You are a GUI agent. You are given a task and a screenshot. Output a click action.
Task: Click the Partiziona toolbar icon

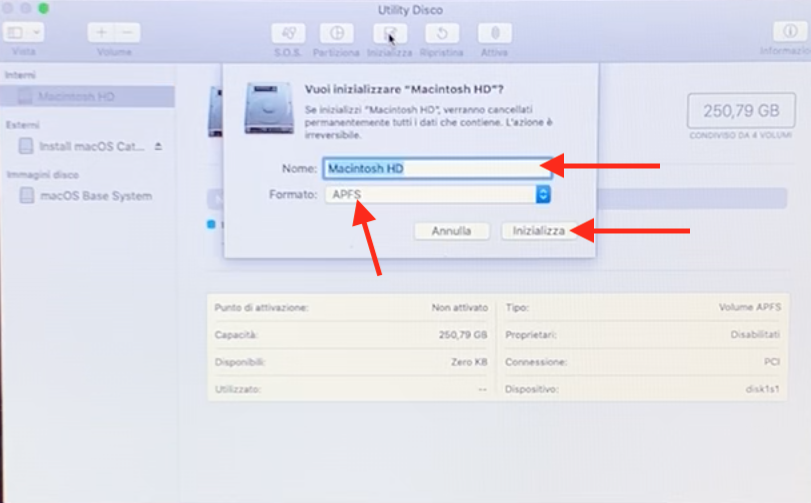(337, 34)
